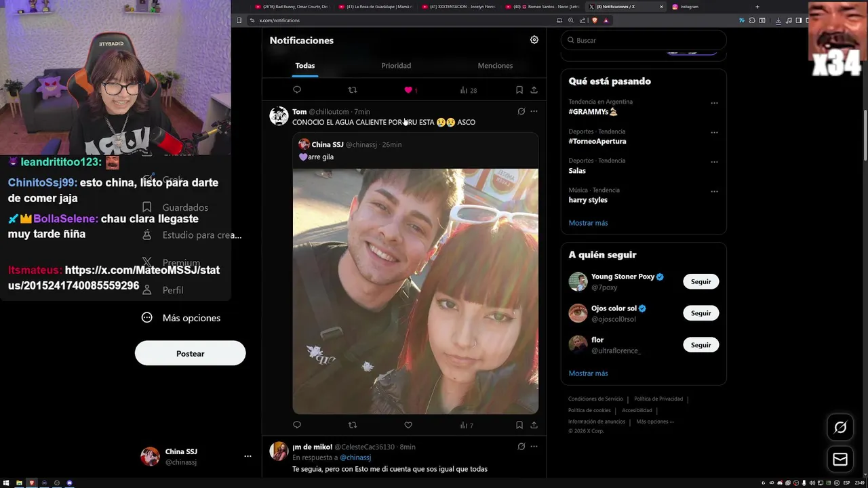View analytics showing 28 views
The width and height of the screenshot is (868, 488).
tap(468, 89)
